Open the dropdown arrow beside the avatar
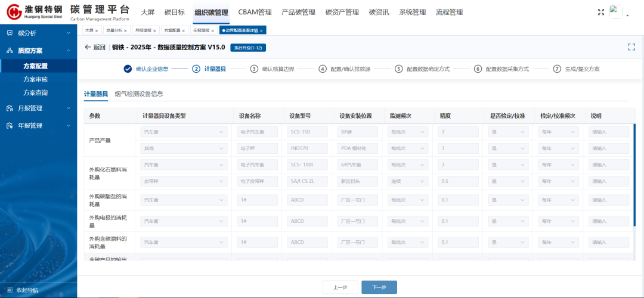This screenshot has height=298, width=644. 627,15
